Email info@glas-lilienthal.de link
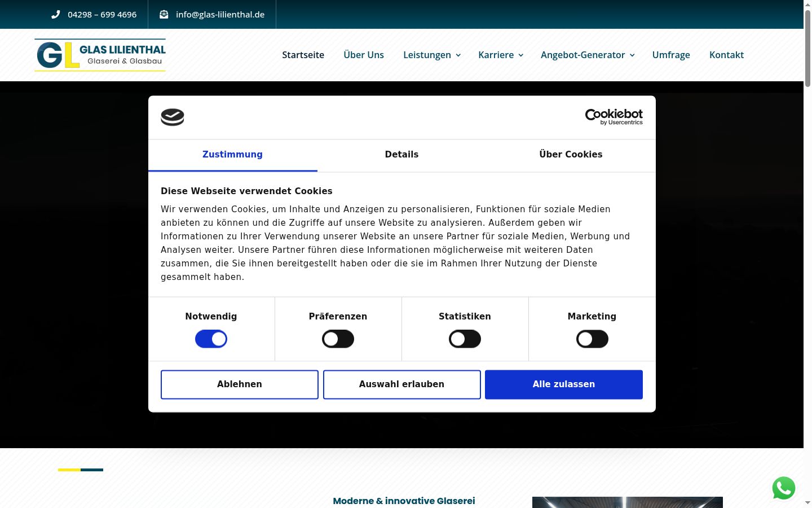 220,15
